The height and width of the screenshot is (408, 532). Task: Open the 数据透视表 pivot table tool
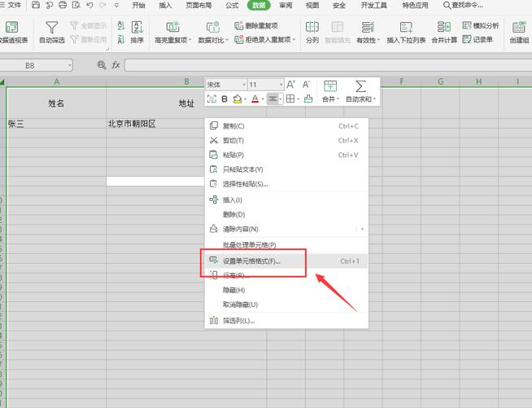(12, 33)
